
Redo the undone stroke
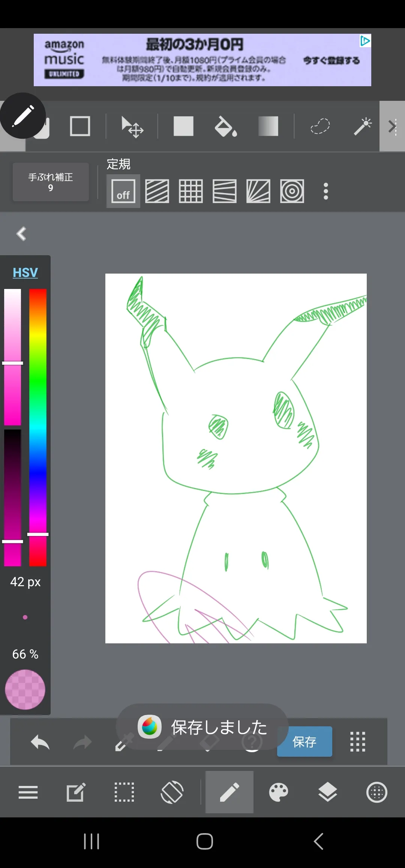pyautogui.click(x=82, y=742)
